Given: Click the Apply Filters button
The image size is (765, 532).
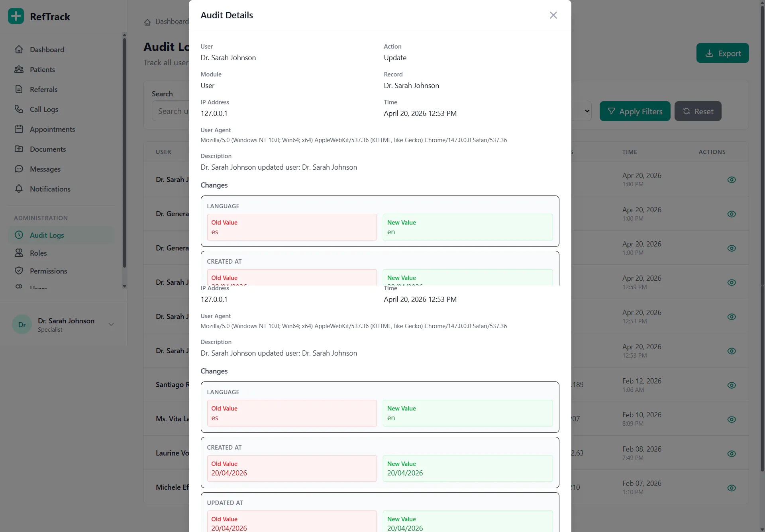Looking at the screenshot, I should 635,111.
